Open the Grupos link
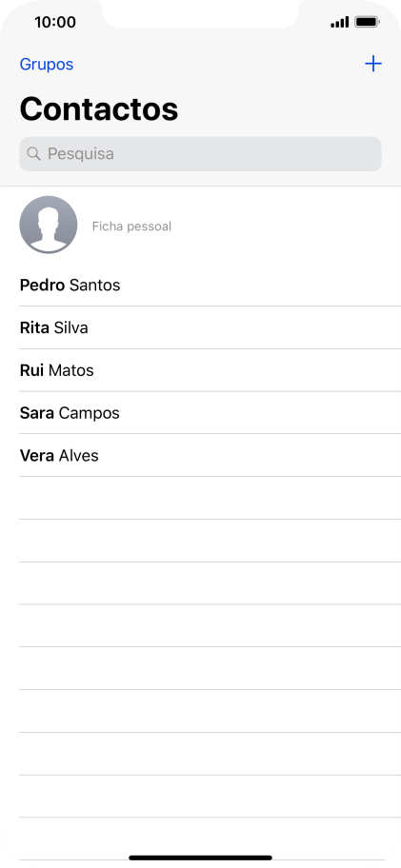 point(47,64)
